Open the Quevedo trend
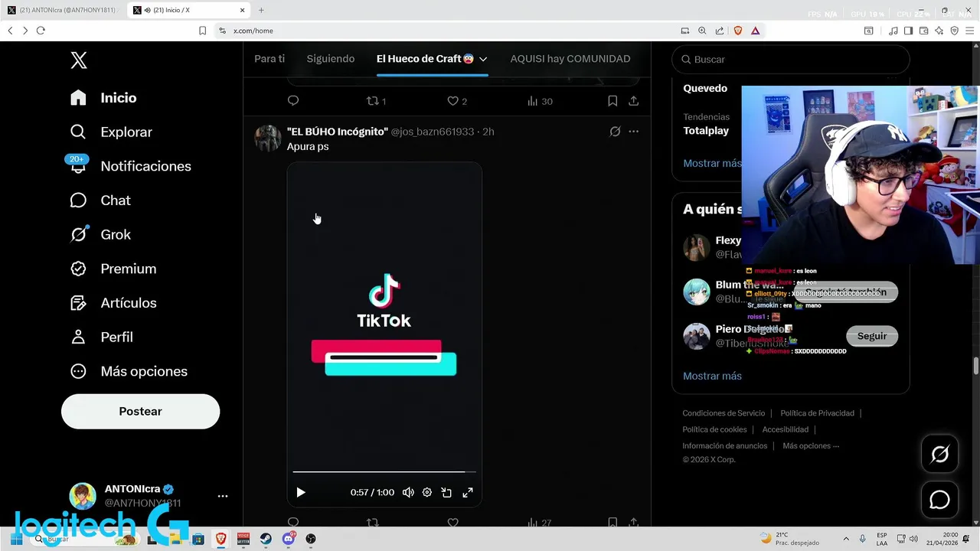This screenshot has width=980, height=551. click(705, 88)
